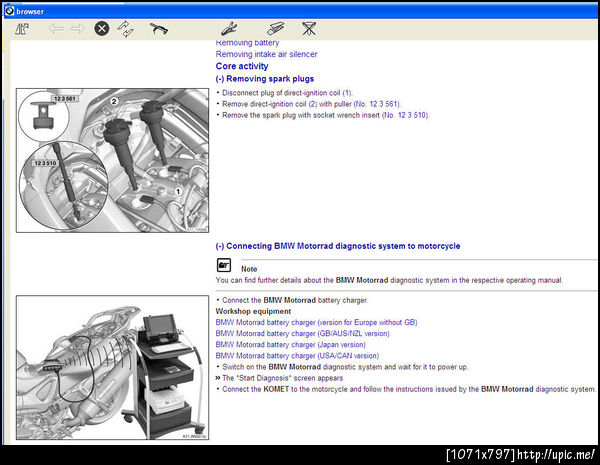Go back with left arrow icon

click(x=56, y=28)
